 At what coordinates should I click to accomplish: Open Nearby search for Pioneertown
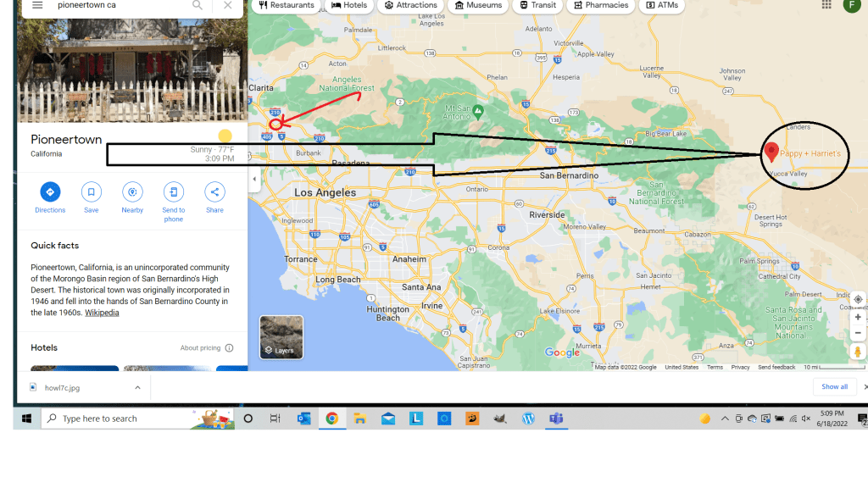(x=132, y=192)
